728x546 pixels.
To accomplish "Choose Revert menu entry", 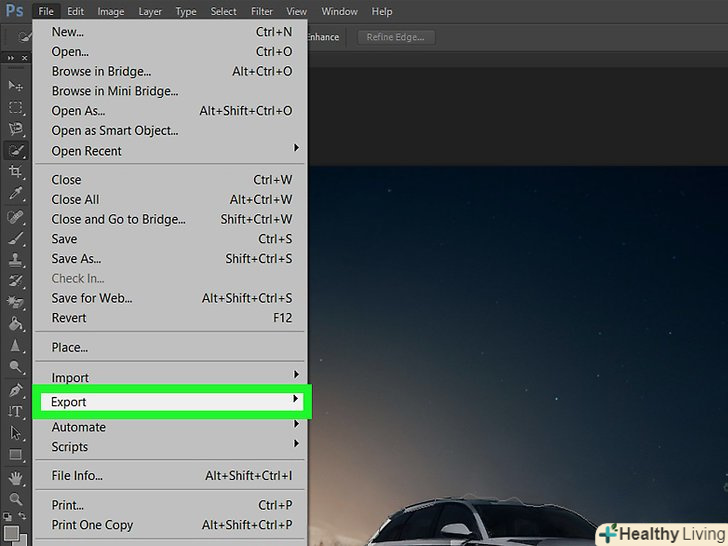I will [x=170, y=318].
